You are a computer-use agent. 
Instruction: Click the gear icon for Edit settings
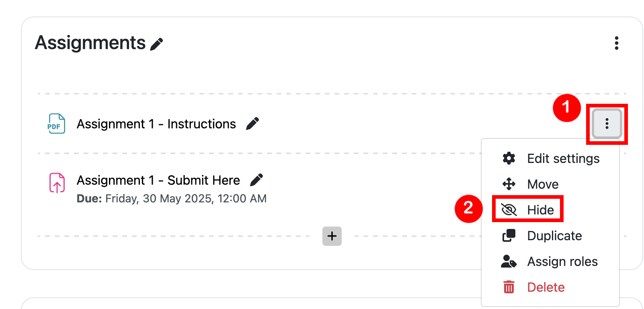(509, 159)
